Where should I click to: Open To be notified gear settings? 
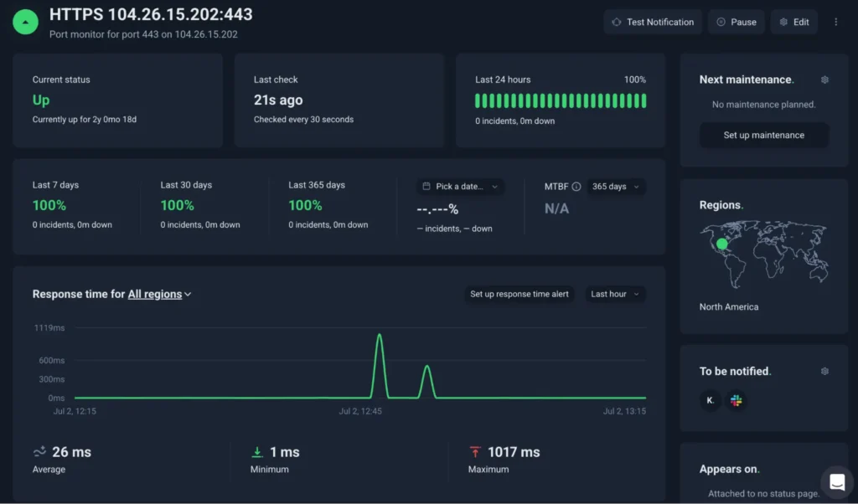824,371
